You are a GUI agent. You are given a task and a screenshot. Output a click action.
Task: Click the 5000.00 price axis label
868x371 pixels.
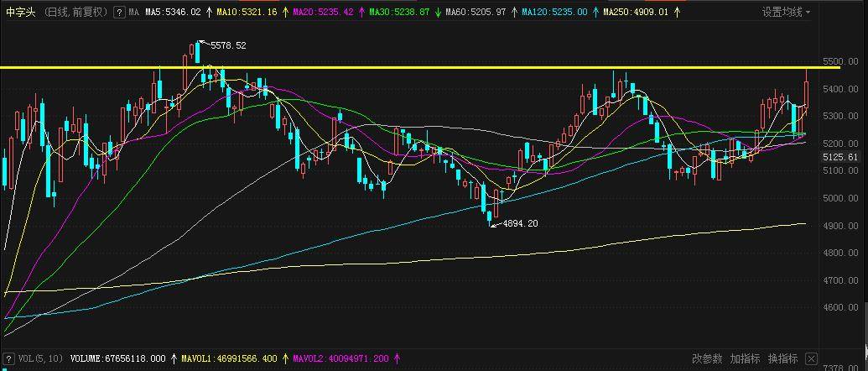841,199
